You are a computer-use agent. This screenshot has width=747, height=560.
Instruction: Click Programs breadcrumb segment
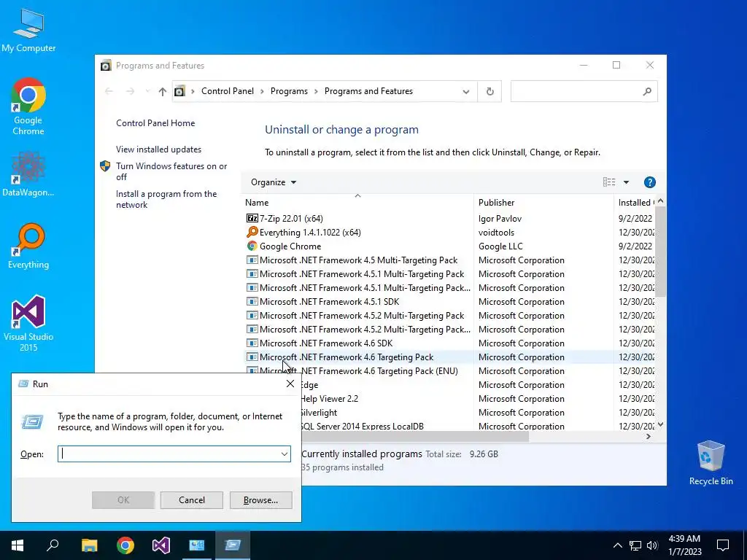pos(289,91)
